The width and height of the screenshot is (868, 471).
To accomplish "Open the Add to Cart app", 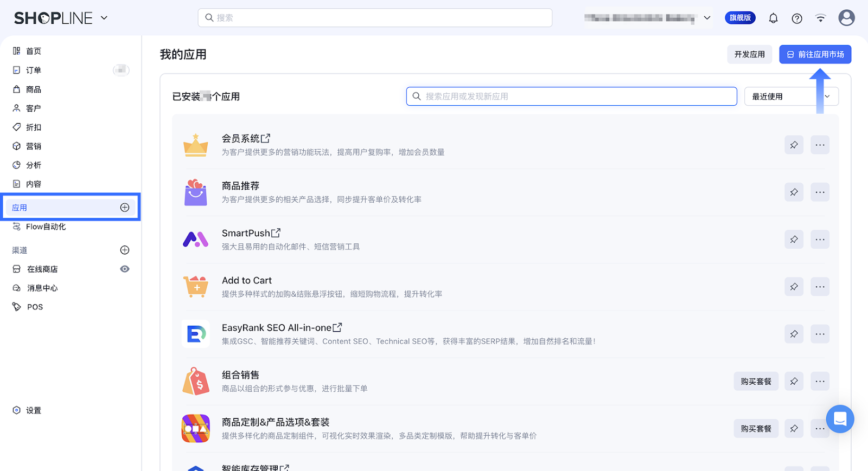I will (x=247, y=280).
